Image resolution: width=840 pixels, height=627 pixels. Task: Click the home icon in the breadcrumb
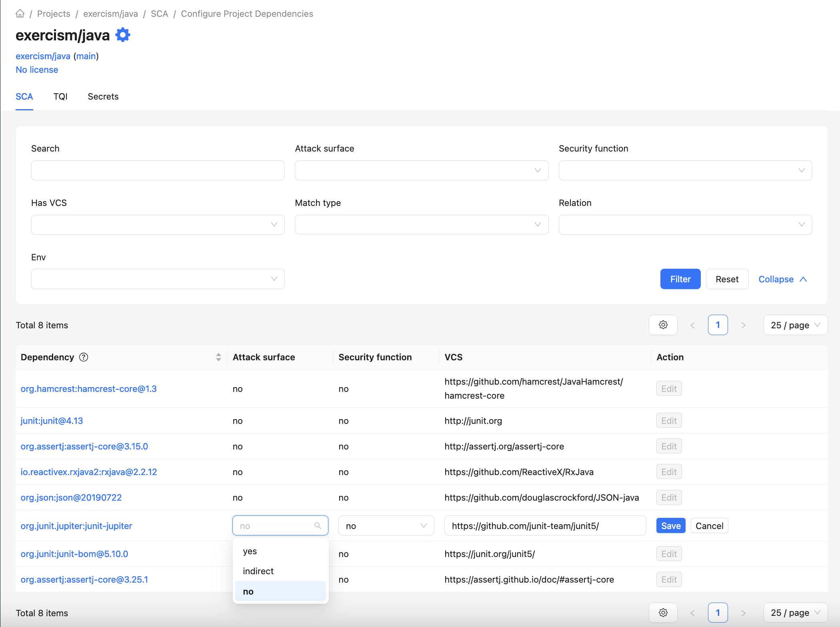click(20, 14)
